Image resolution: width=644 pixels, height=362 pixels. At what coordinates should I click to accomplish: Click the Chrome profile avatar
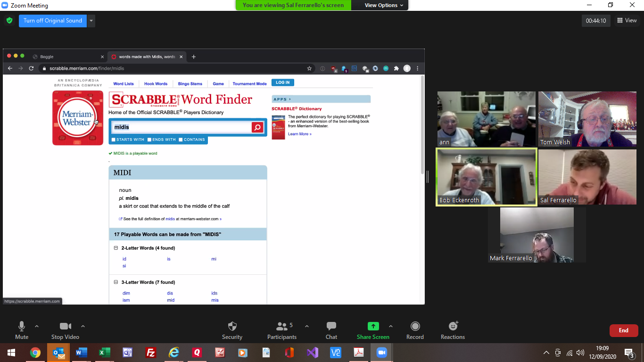pyautogui.click(x=407, y=68)
